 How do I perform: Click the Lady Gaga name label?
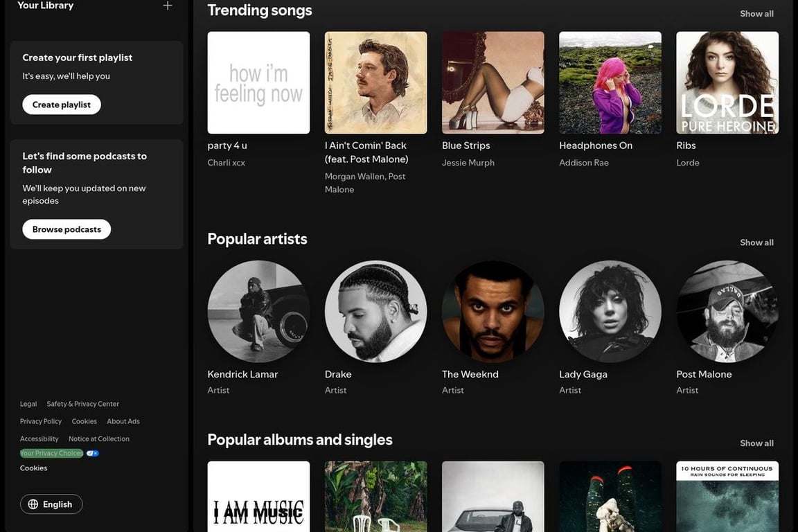tap(583, 374)
